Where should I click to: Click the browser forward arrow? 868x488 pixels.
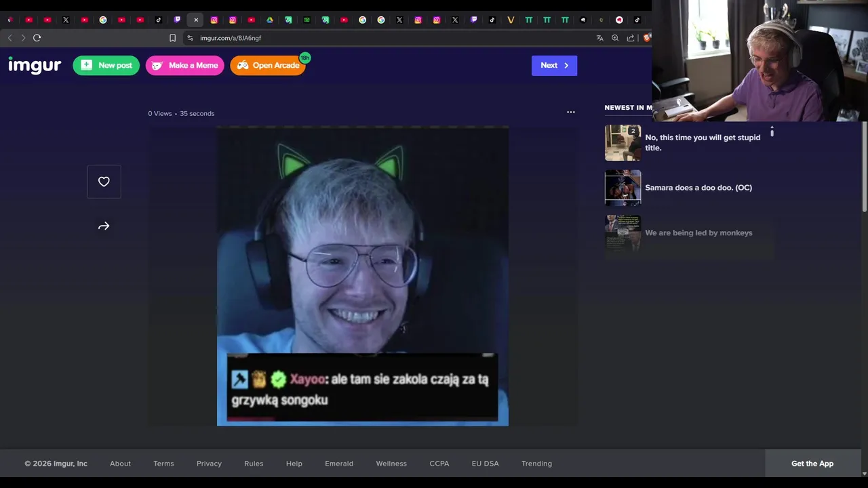pos(23,38)
